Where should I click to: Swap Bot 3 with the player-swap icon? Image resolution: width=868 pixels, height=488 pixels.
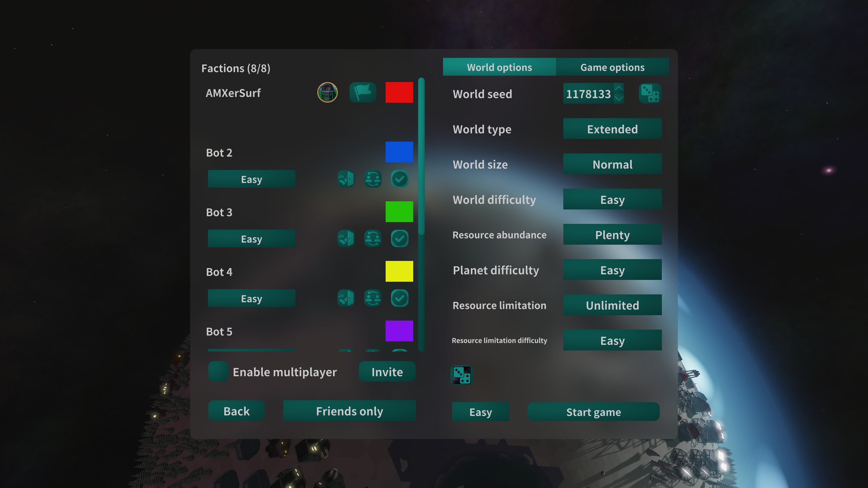click(373, 238)
